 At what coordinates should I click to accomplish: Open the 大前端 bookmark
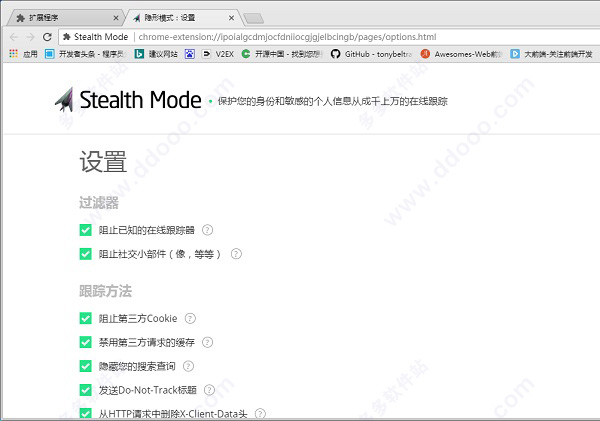click(551, 54)
